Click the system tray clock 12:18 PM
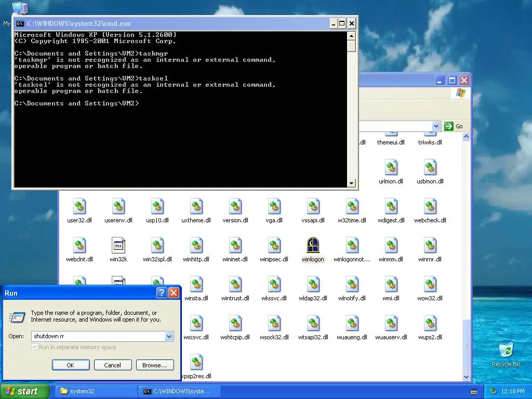The height and width of the screenshot is (399, 532). coord(513,391)
